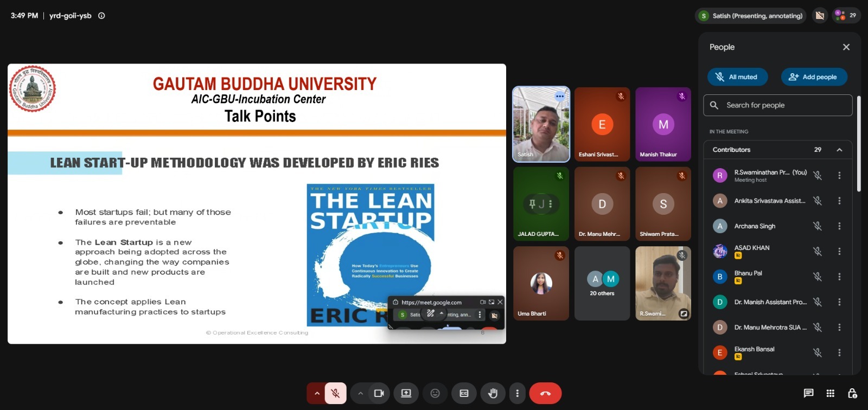
Task: Click muted mic icon for Dr. Manish row
Action: pyautogui.click(x=818, y=302)
